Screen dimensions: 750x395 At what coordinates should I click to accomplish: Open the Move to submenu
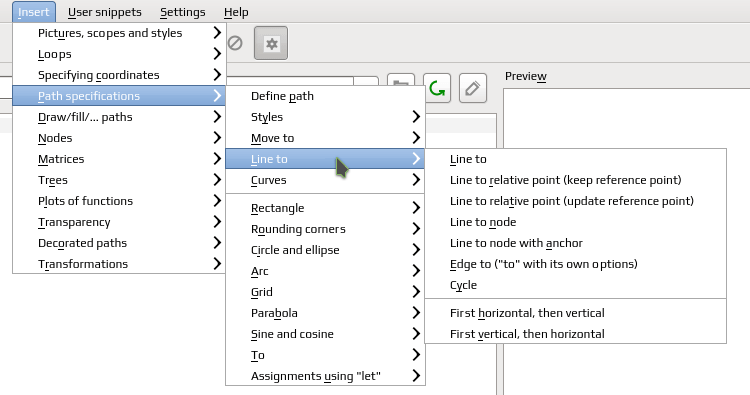[x=325, y=138]
